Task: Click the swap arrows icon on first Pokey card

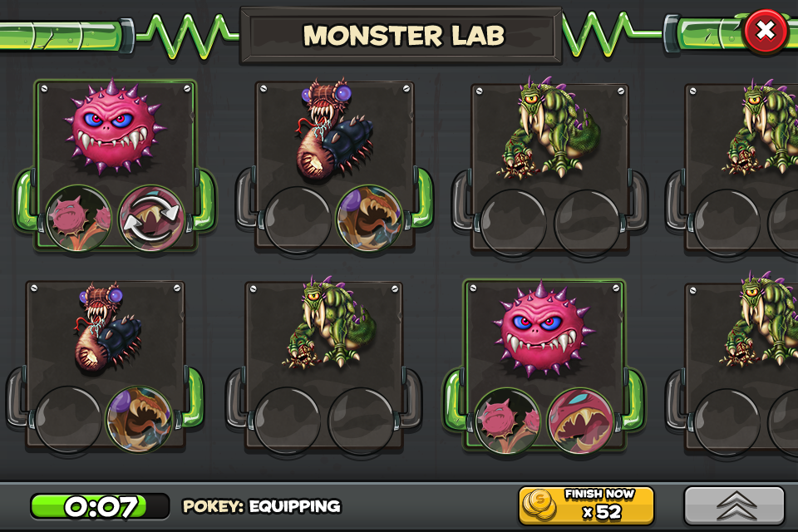Action: point(151,218)
